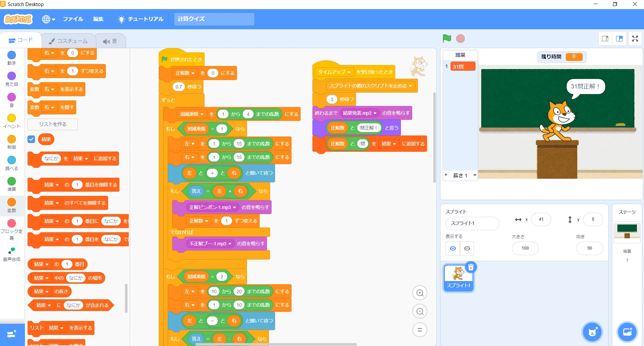
Task: Open the チュートリアル link
Action: (141, 19)
